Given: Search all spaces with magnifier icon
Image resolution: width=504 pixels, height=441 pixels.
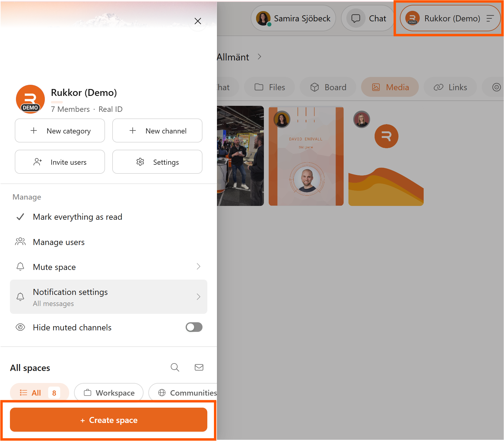Looking at the screenshot, I should (175, 367).
